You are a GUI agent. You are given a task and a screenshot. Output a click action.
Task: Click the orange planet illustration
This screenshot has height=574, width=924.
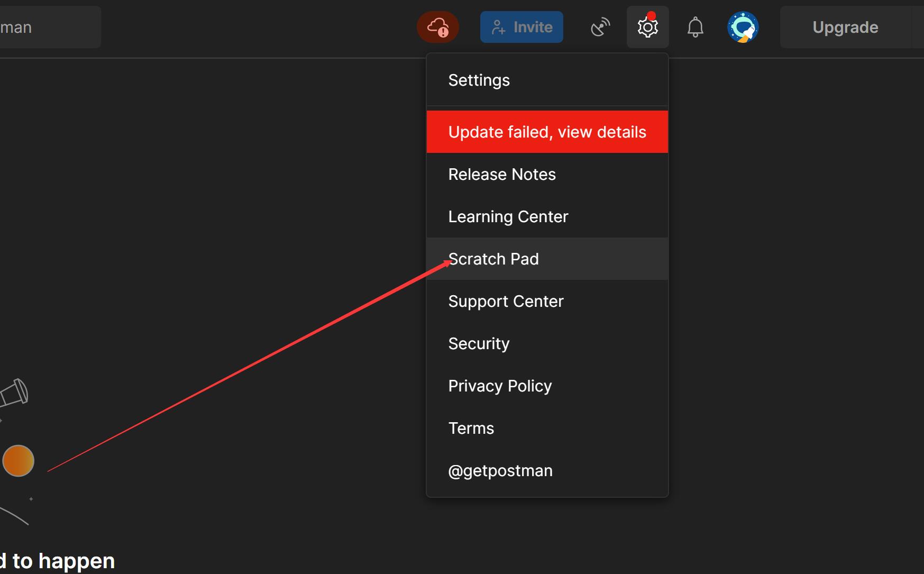coord(19,460)
